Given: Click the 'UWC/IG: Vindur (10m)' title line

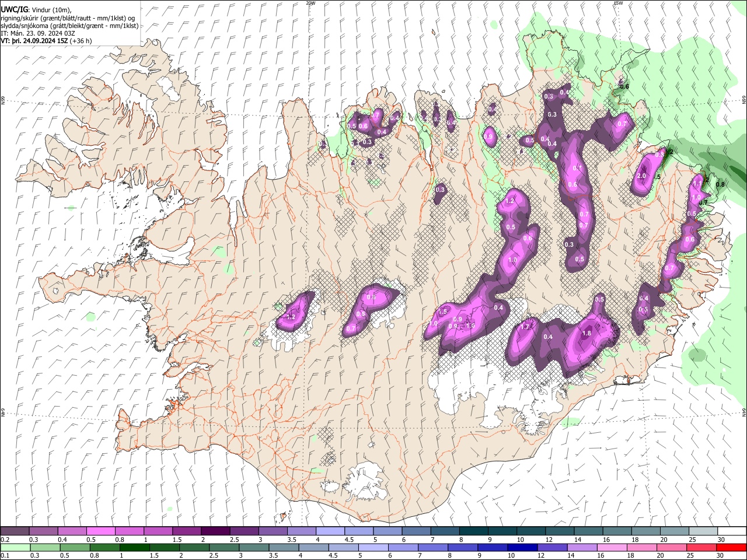Looking at the screenshot, I should pyautogui.click(x=36, y=10).
